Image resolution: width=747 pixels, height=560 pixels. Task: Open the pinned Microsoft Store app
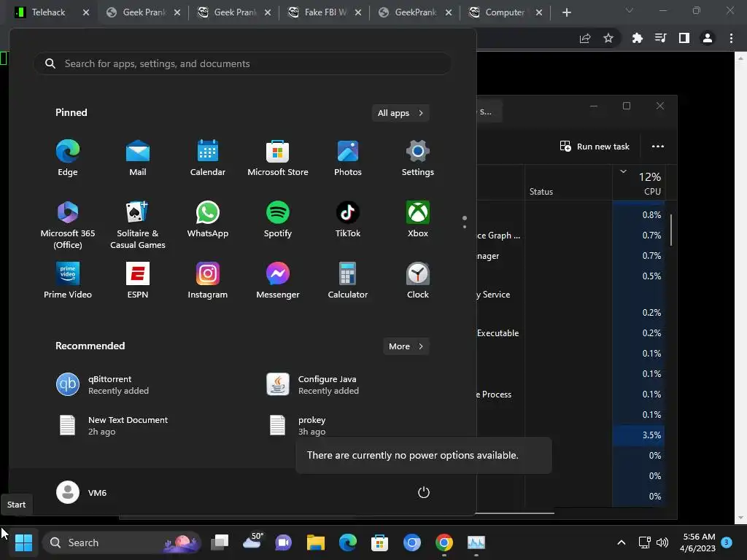coord(278,158)
